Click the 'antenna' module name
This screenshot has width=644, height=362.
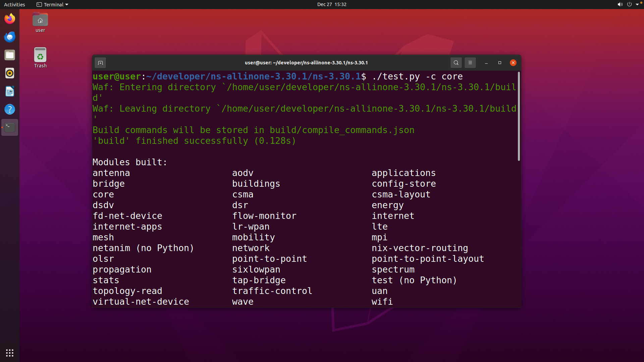(x=111, y=173)
